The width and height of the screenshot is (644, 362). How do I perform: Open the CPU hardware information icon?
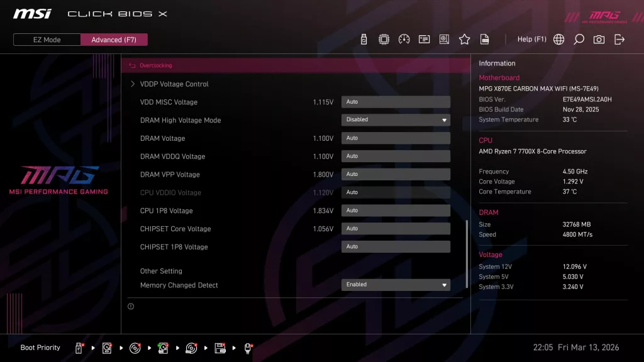pos(385,39)
